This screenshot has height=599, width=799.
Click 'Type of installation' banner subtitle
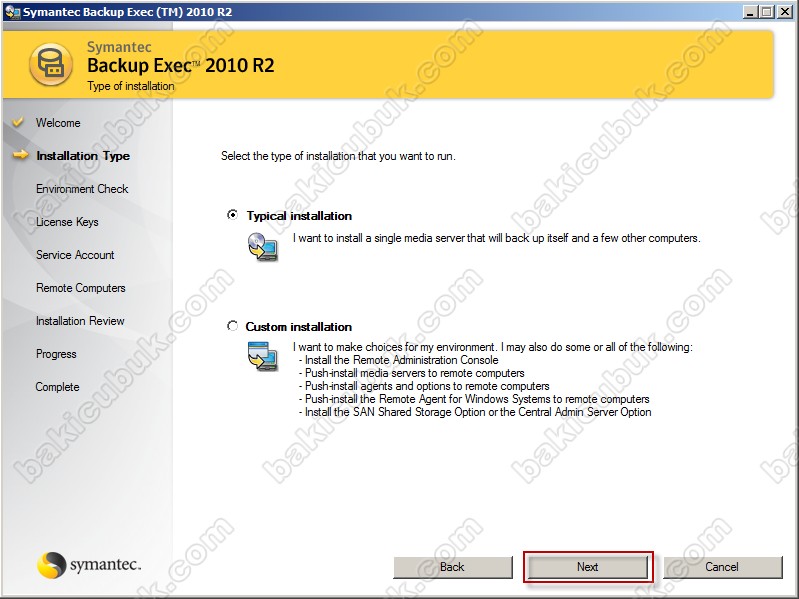[131, 86]
